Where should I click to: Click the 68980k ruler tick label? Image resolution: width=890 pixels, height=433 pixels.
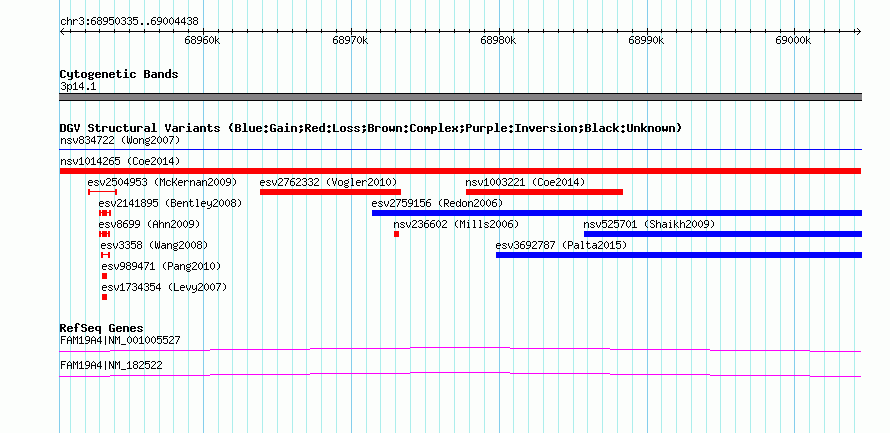[x=498, y=41]
